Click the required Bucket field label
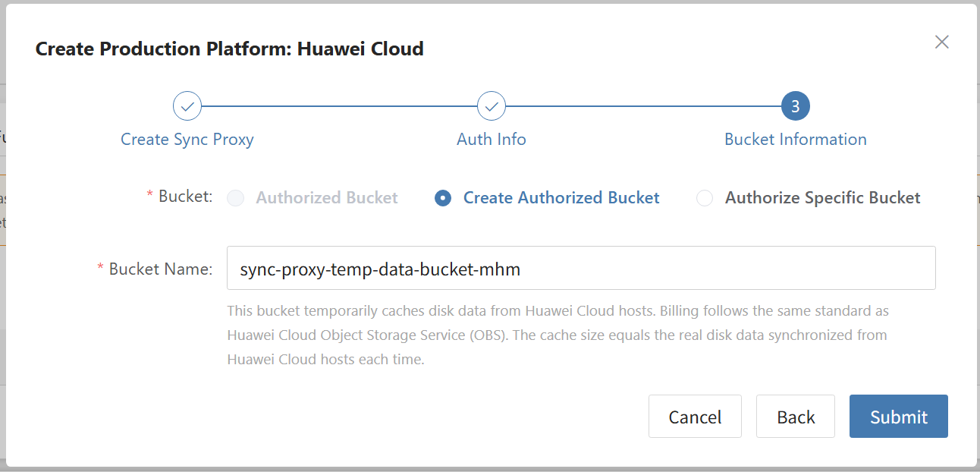Screen dimensions: 980x472 185,197
